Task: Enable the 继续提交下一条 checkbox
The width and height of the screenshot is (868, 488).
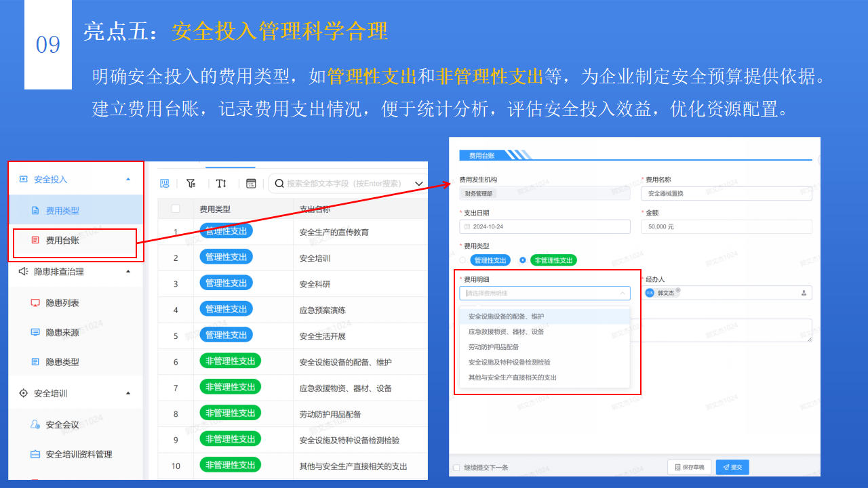Action: tap(457, 467)
